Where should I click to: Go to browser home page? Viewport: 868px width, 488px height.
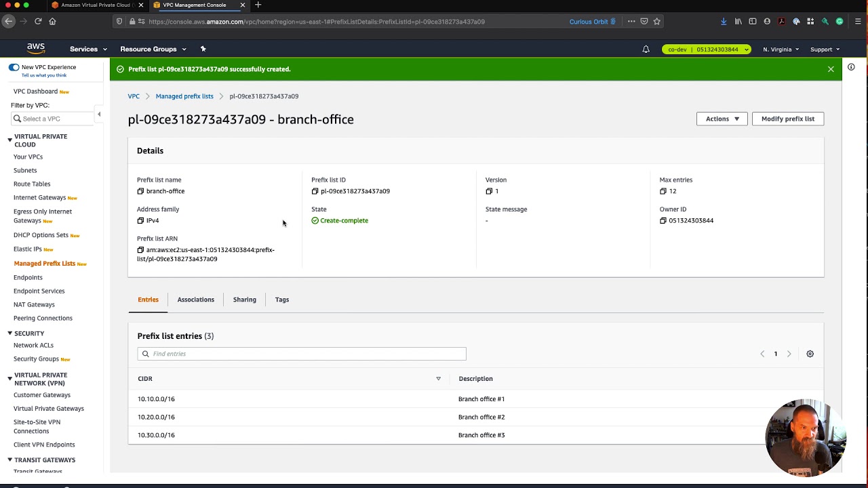click(x=52, y=22)
